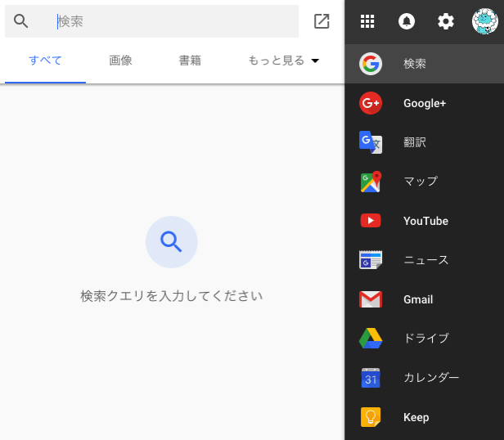
Task: Click the Google search logo icon
Action: click(371, 64)
